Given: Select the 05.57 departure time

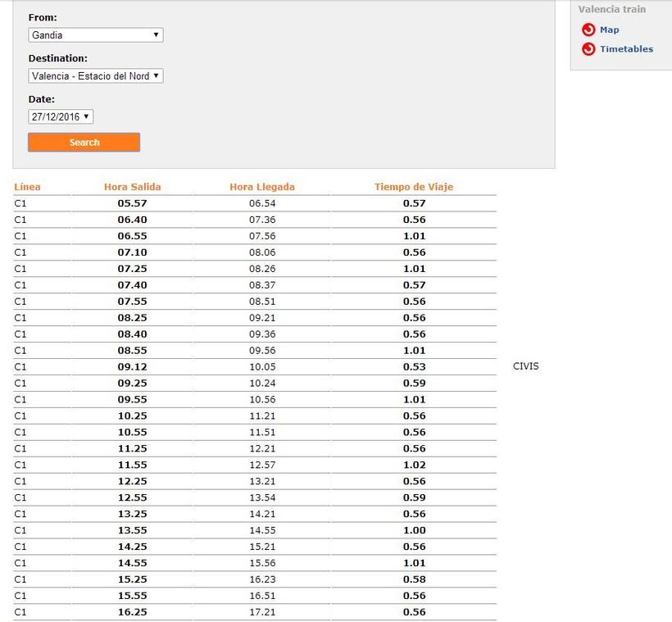Looking at the screenshot, I should pyautogui.click(x=132, y=203).
